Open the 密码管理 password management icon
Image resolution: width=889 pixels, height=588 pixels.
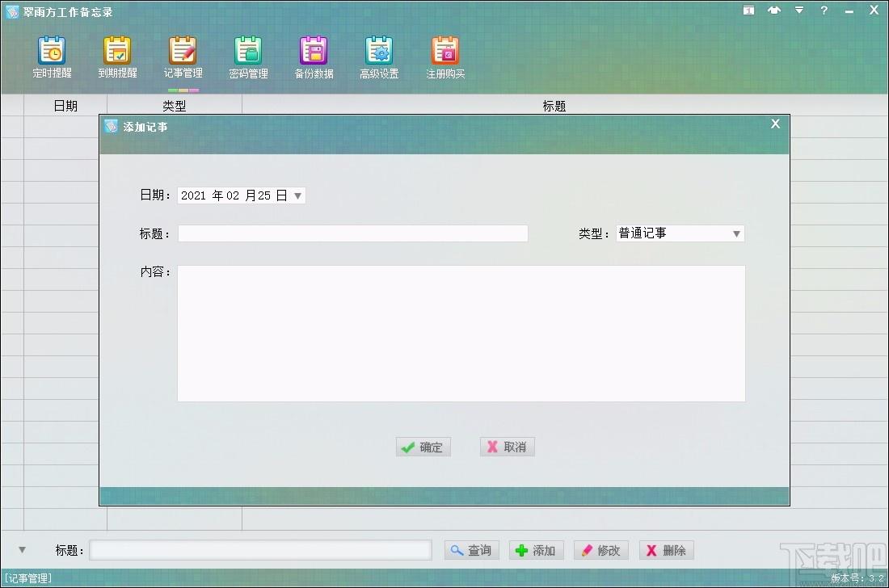pyautogui.click(x=248, y=57)
